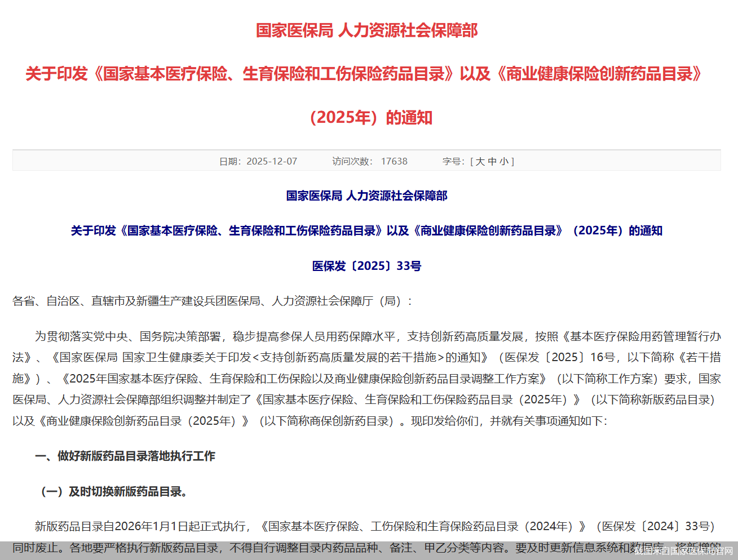Click the document number 医保发〔2025〕33号

[x=369, y=265]
